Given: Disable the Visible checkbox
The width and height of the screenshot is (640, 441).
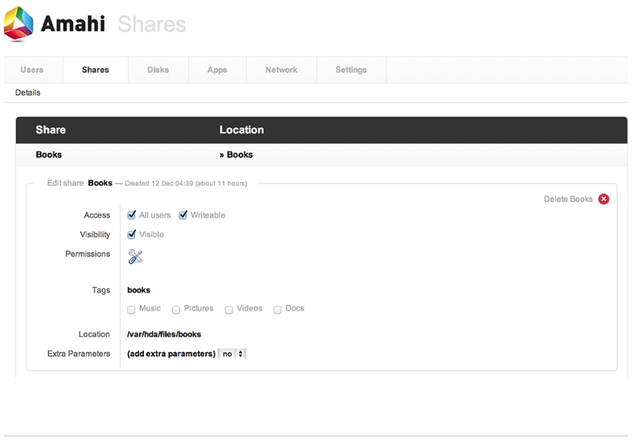Looking at the screenshot, I should pos(132,234).
